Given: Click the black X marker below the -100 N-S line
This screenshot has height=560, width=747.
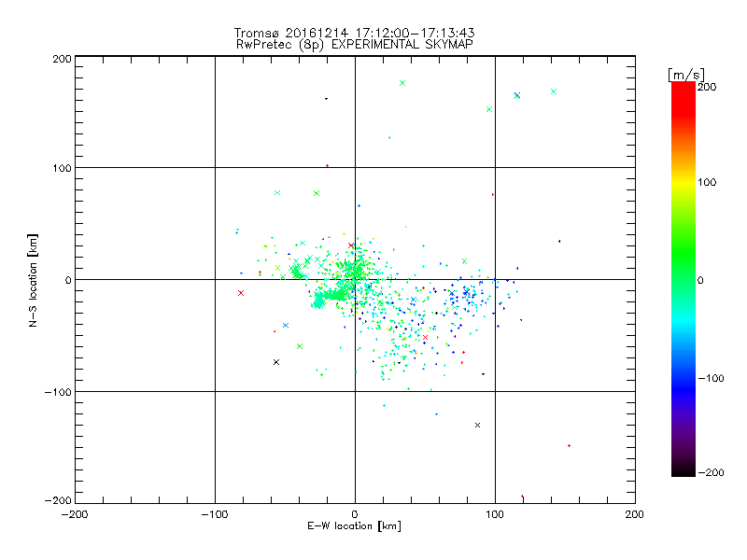Looking at the screenshot, I should pos(477,426).
